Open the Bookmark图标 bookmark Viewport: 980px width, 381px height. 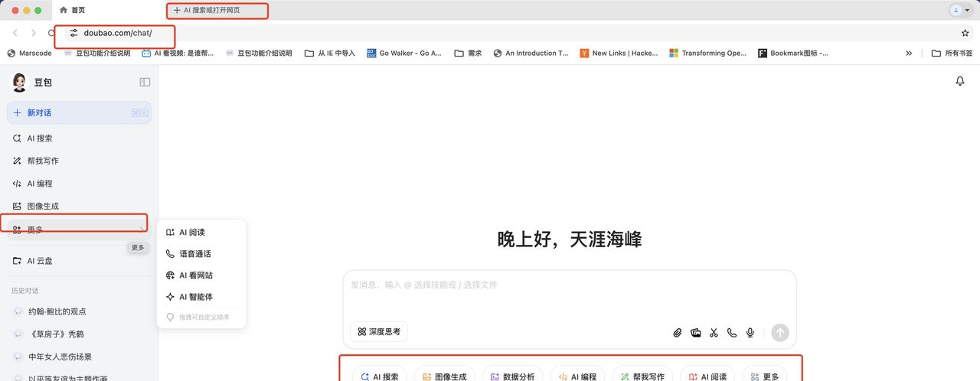click(x=793, y=54)
